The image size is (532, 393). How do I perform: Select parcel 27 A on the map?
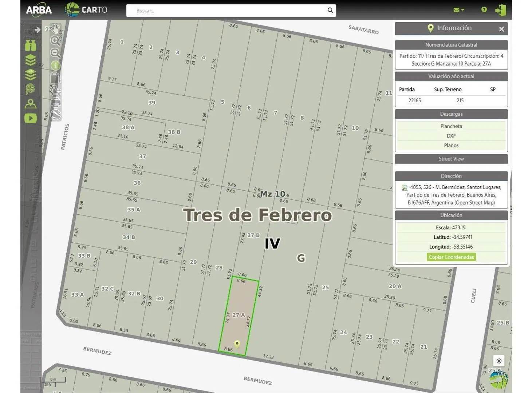239,315
